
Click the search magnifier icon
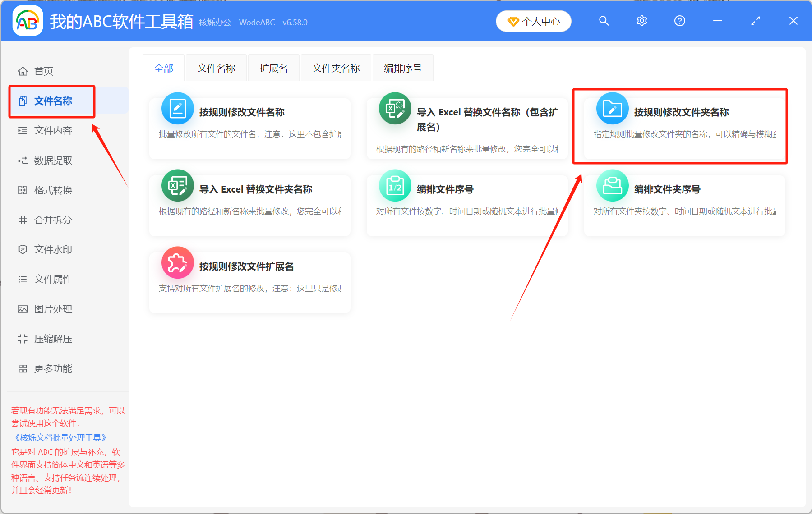tap(604, 21)
